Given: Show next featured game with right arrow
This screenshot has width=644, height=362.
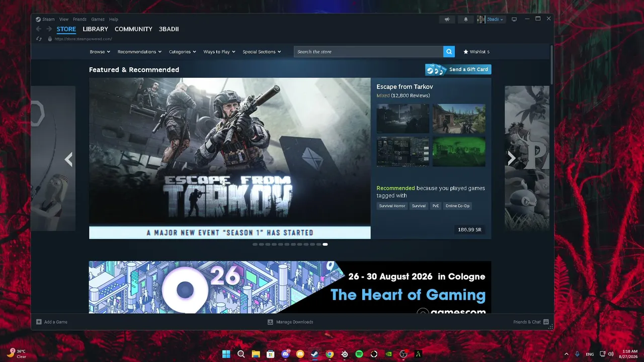Looking at the screenshot, I should pos(511,159).
